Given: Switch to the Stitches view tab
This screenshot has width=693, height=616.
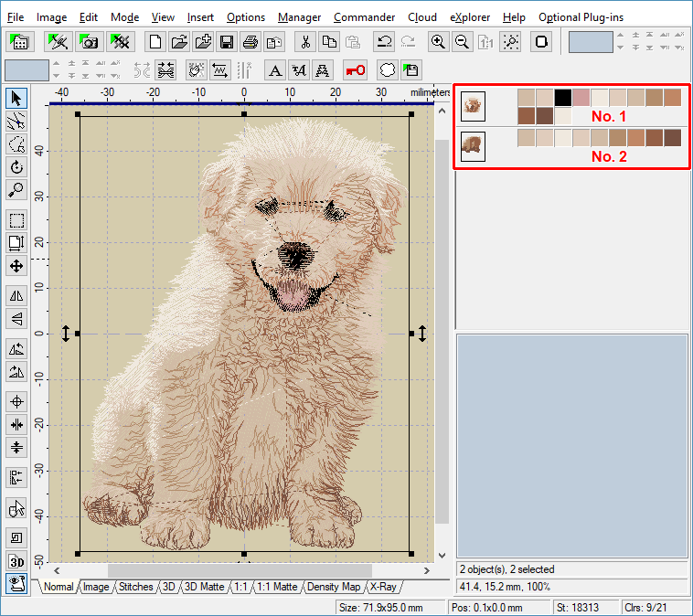Looking at the screenshot, I should point(136,587).
